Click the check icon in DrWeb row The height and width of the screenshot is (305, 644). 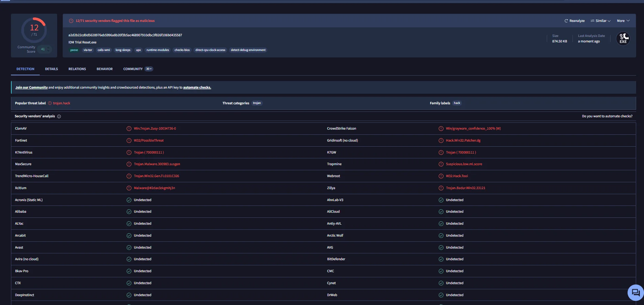[x=441, y=295]
